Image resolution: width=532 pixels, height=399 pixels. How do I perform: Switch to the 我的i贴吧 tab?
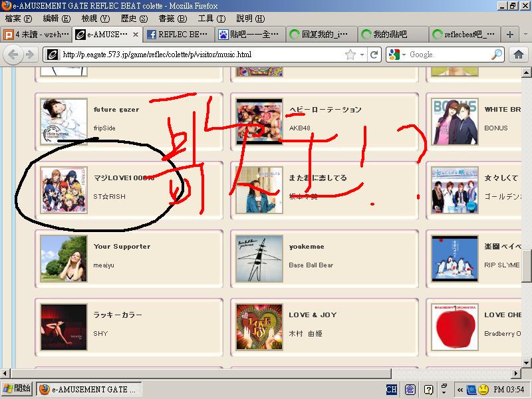coord(393,35)
